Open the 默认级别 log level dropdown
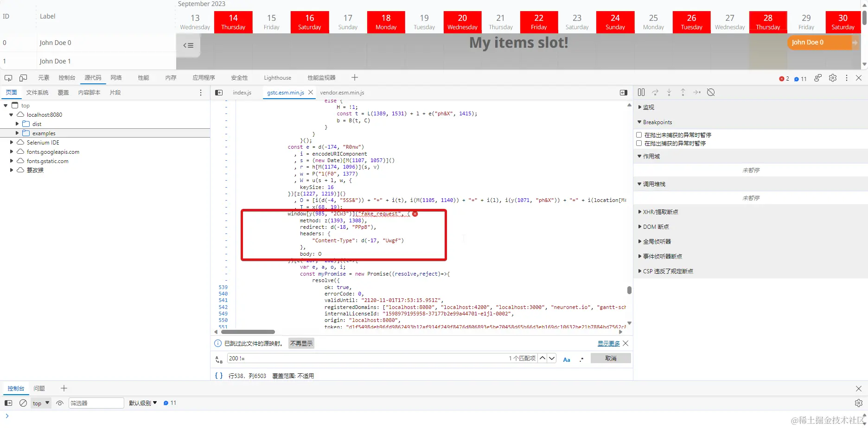 point(143,403)
